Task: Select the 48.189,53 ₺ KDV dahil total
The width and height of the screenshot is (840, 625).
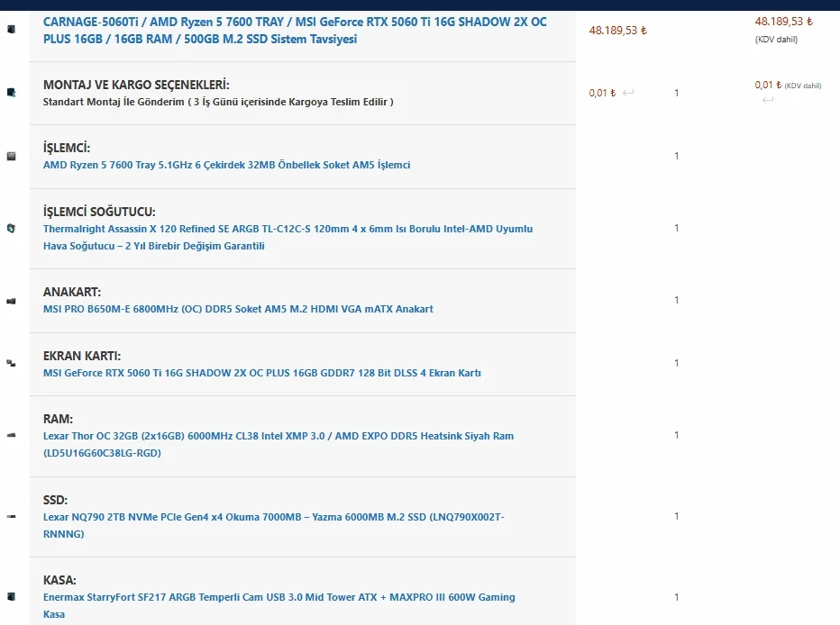Action: pyautogui.click(x=784, y=22)
